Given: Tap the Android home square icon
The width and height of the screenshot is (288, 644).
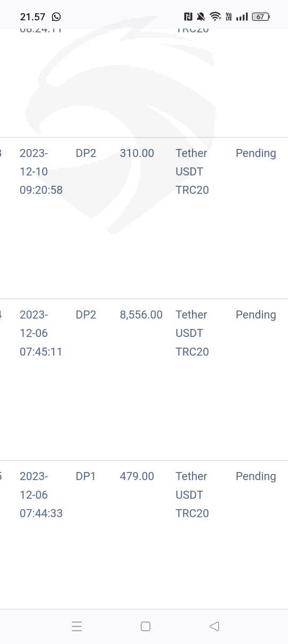Looking at the screenshot, I should pos(145,626).
